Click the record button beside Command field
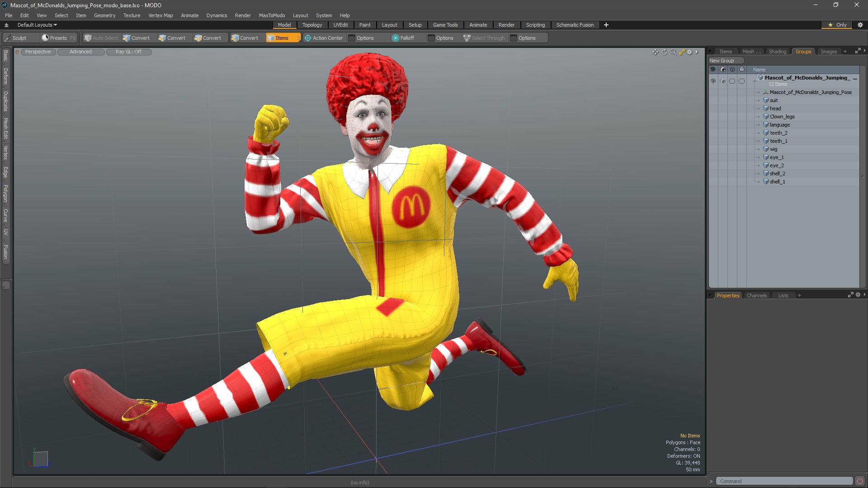The height and width of the screenshot is (488, 868). coord(860,481)
